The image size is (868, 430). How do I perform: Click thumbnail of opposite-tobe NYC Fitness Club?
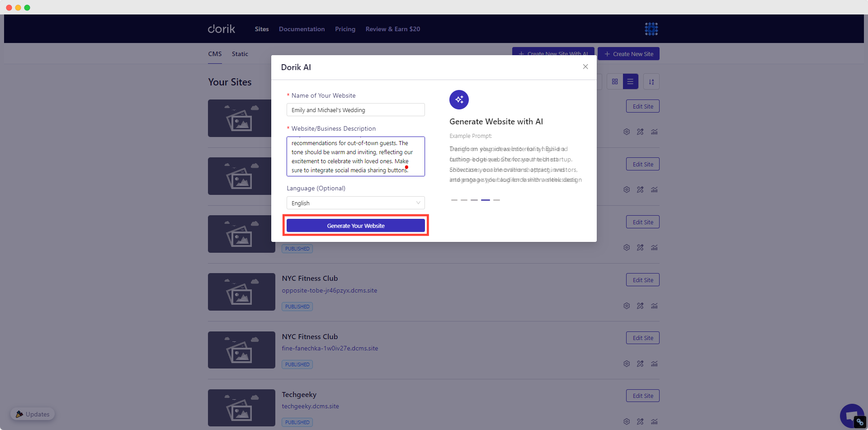click(241, 292)
